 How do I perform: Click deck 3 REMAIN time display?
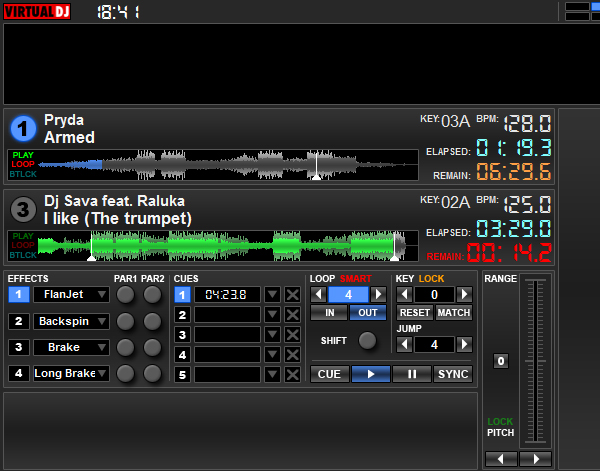(510, 253)
